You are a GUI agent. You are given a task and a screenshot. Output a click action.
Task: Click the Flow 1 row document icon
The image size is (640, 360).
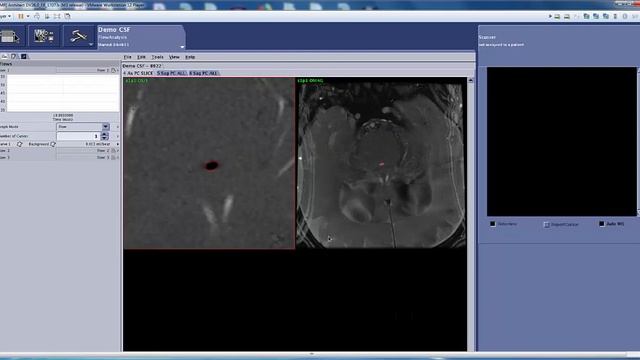point(113,70)
